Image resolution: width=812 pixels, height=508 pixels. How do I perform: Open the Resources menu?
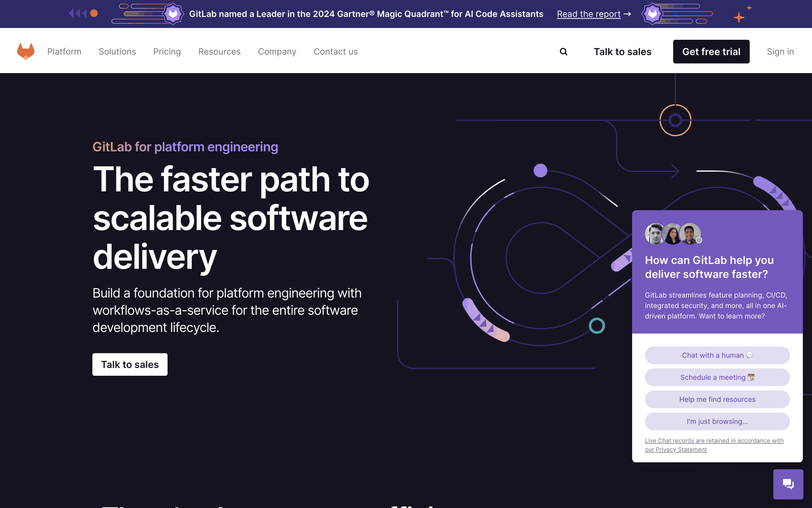coord(219,52)
